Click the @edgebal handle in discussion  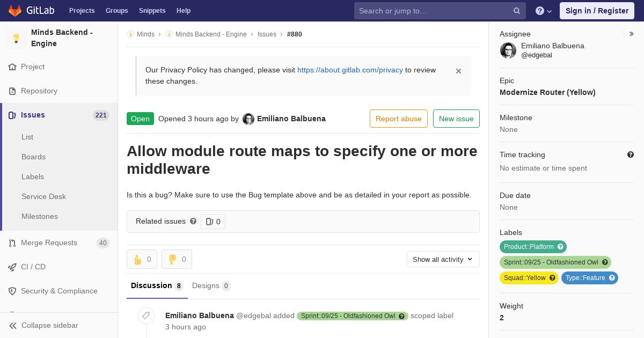click(x=253, y=316)
